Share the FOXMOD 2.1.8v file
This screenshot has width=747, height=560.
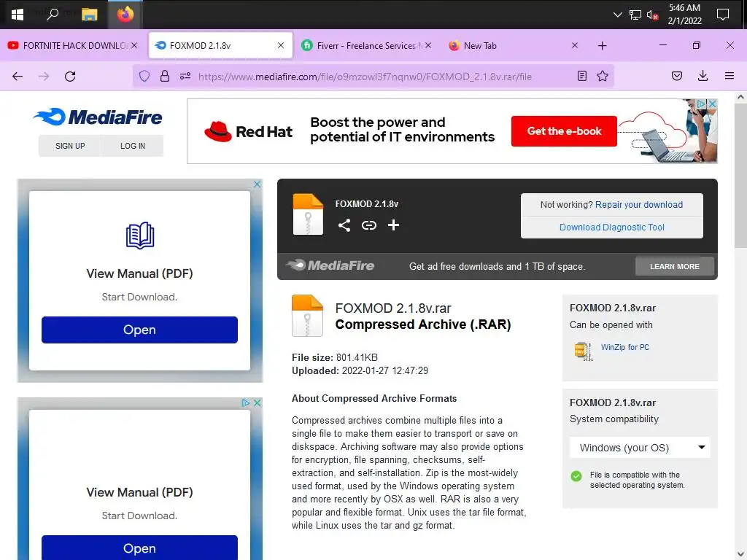(344, 225)
